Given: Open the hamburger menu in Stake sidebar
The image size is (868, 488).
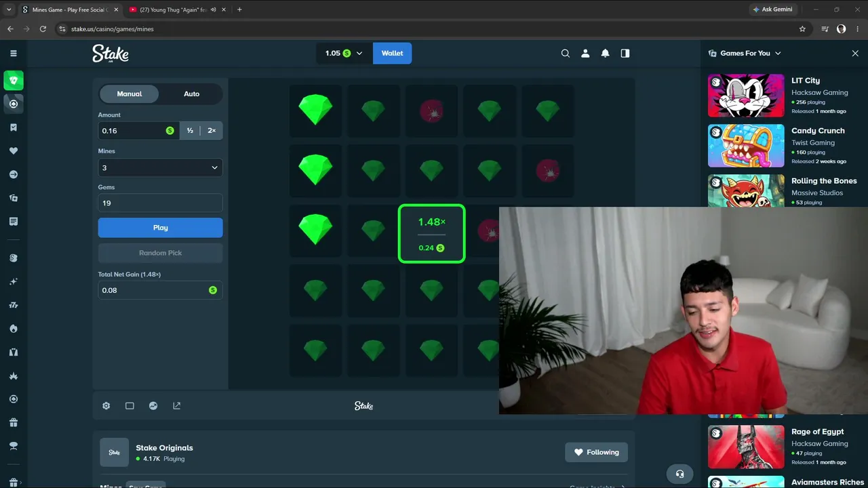Looking at the screenshot, I should coord(14,54).
